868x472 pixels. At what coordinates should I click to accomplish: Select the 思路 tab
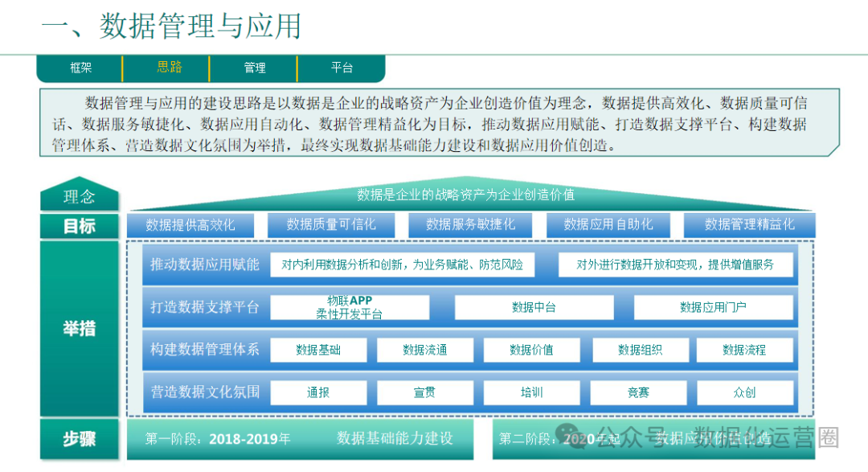pos(166,68)
